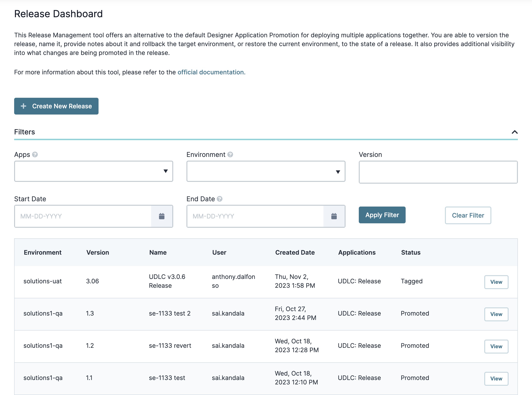
Task: Open the Environment filter dropdown
Action: 266,171
